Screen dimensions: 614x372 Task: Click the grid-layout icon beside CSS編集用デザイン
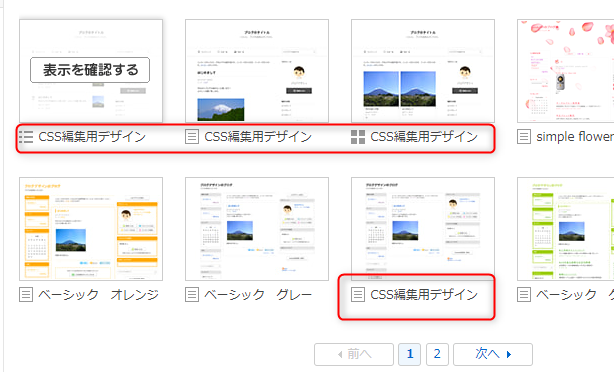coord(358,137)
